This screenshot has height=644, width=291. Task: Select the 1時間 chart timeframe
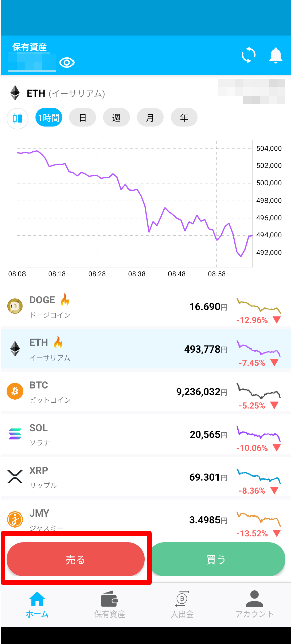49,118
